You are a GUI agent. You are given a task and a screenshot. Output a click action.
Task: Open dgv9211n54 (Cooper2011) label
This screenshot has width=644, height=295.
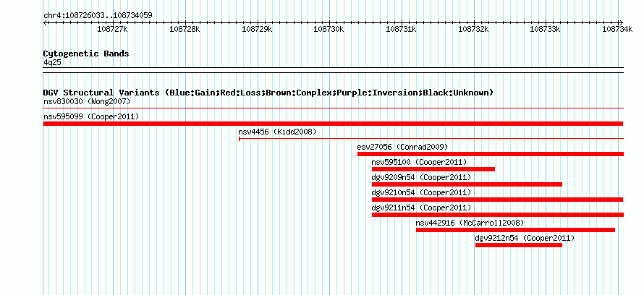[x=421, y=208]
